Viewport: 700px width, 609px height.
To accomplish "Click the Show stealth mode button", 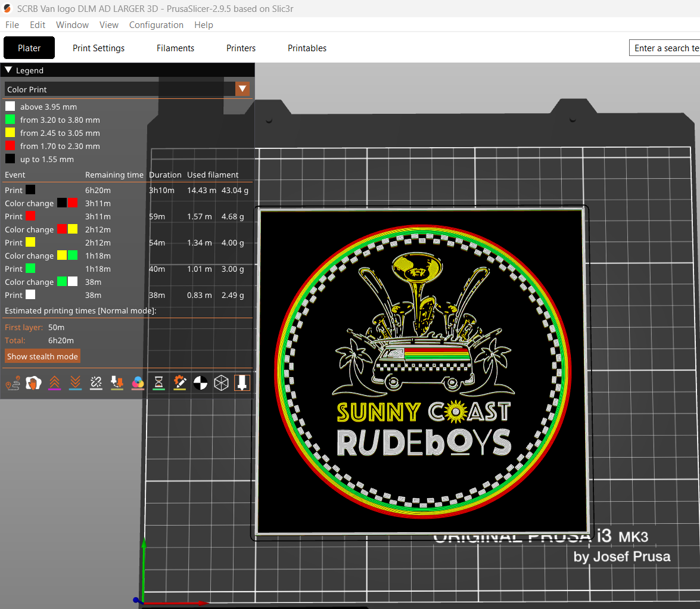I will [x=42, y=356].
